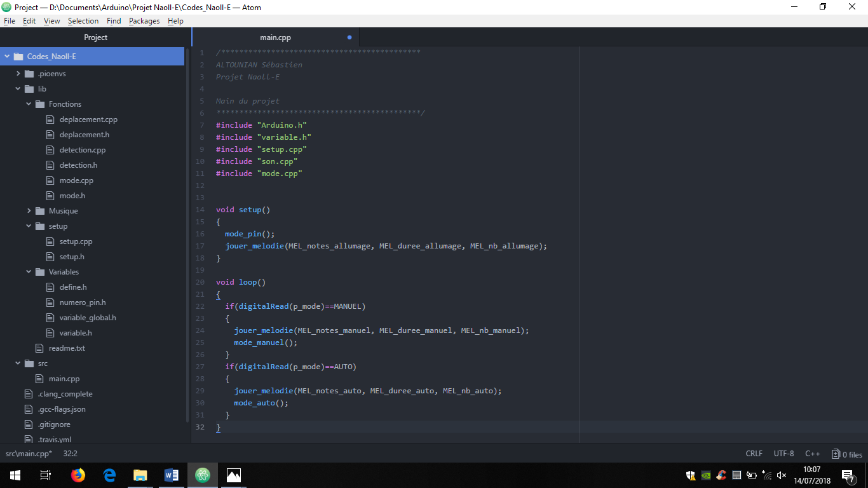Image resolution: width=868 pixels, height=488 pixels.
Task: Open Wi-Fi network tray icon
Action: [x=767, y=475]
